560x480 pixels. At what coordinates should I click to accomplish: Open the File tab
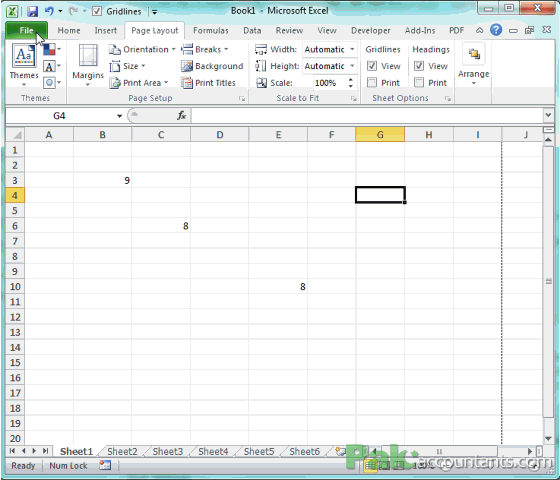pyautogui.click(x=26, y=30)
